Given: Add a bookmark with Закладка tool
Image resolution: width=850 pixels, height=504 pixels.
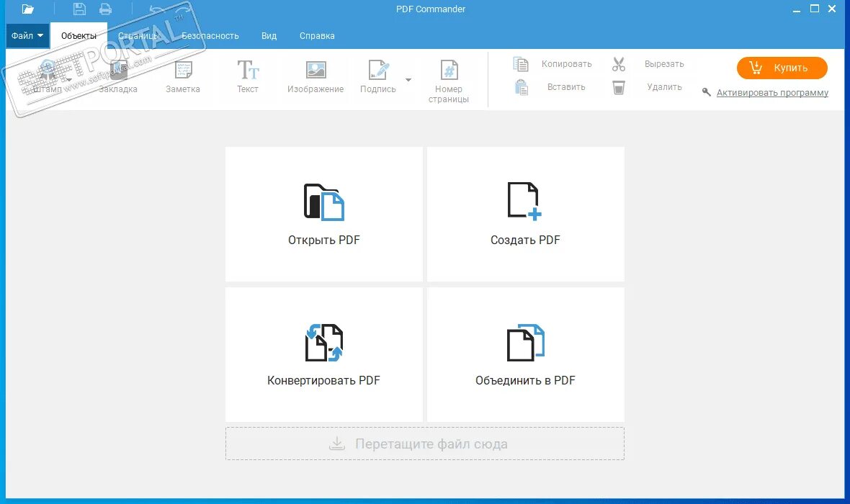Looking at the screenshot, I should [x=118, y=78].
